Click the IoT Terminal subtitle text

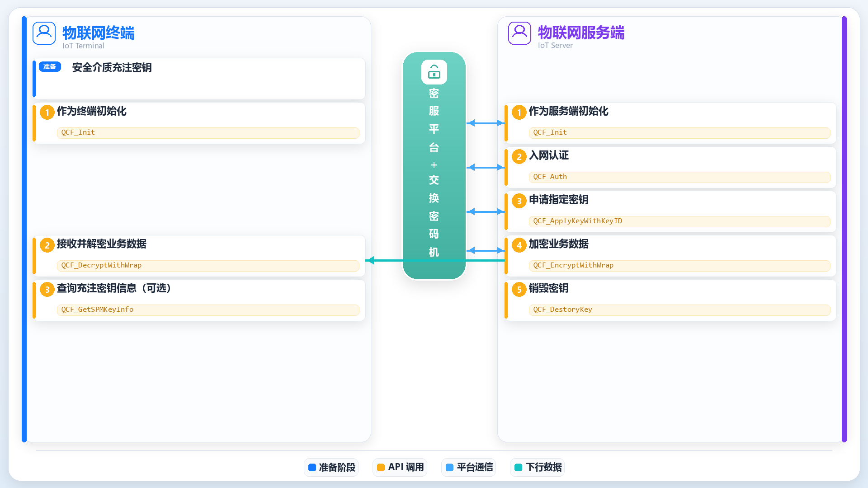point(84,46)
